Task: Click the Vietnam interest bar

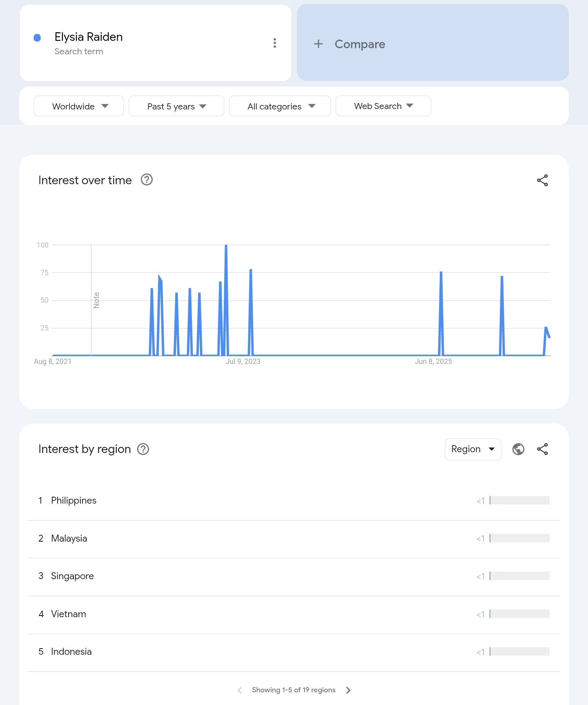Action: [519, 614]
